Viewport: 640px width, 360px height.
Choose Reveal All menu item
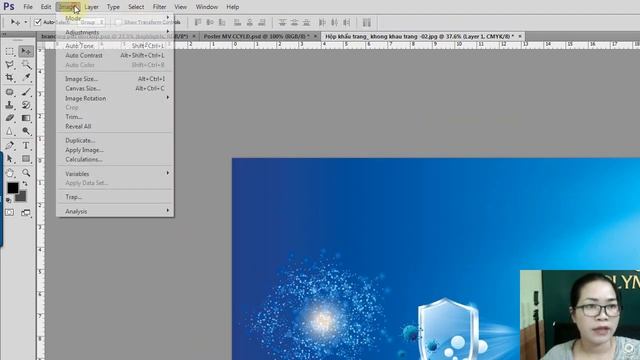pos(115,127)
